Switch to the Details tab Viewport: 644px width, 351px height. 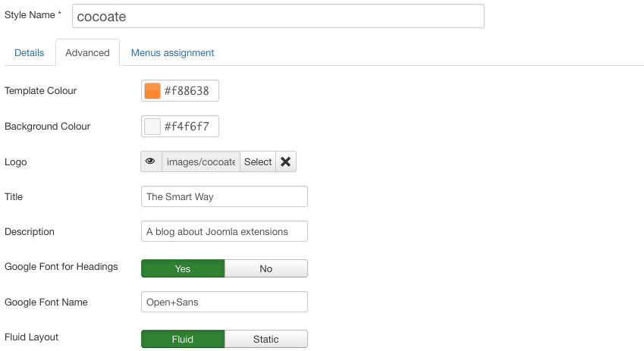pyautogui.click(x=29, y=52)
